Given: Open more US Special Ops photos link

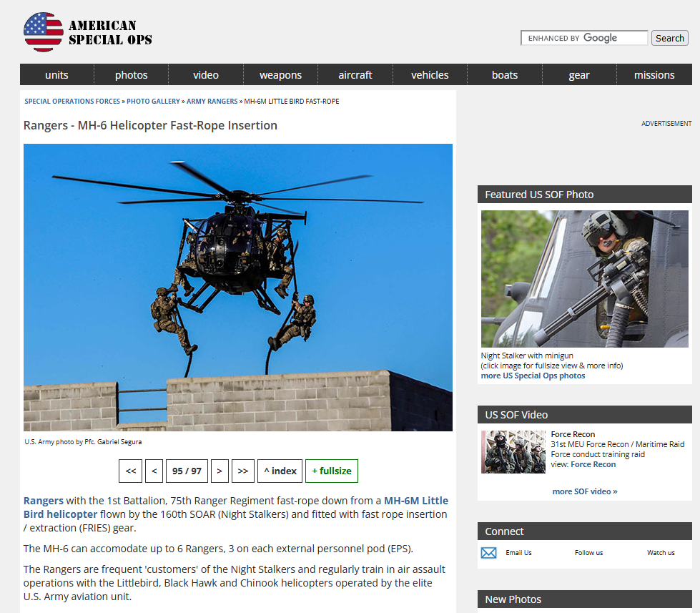Looking at the screenshot, I should click(533, 376).
